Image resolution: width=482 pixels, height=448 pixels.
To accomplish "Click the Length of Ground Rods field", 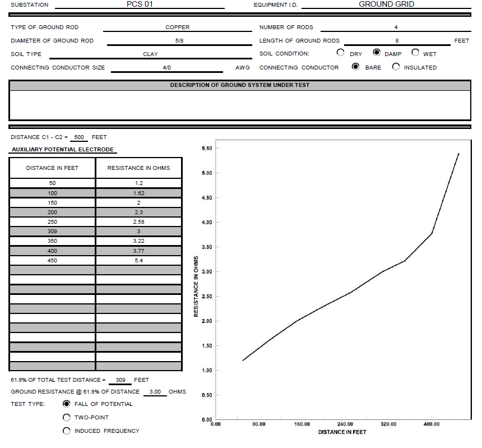I will (396, 40).
